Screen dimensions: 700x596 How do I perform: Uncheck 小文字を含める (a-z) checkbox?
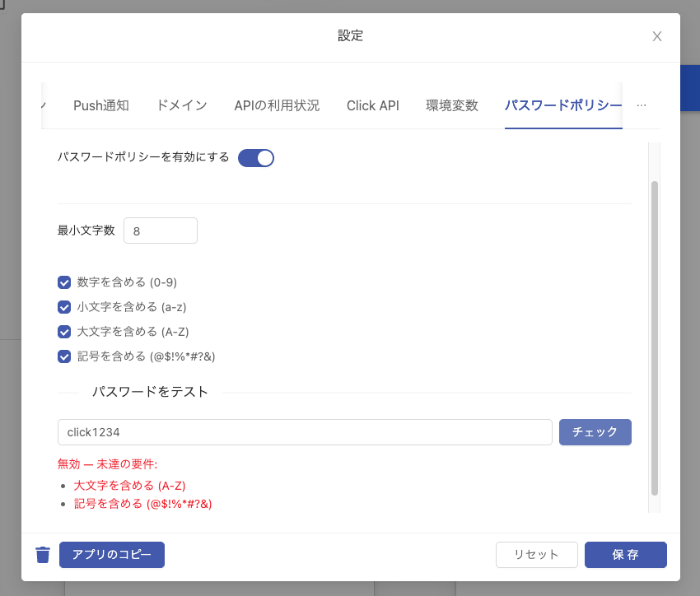tap(64, 307)
